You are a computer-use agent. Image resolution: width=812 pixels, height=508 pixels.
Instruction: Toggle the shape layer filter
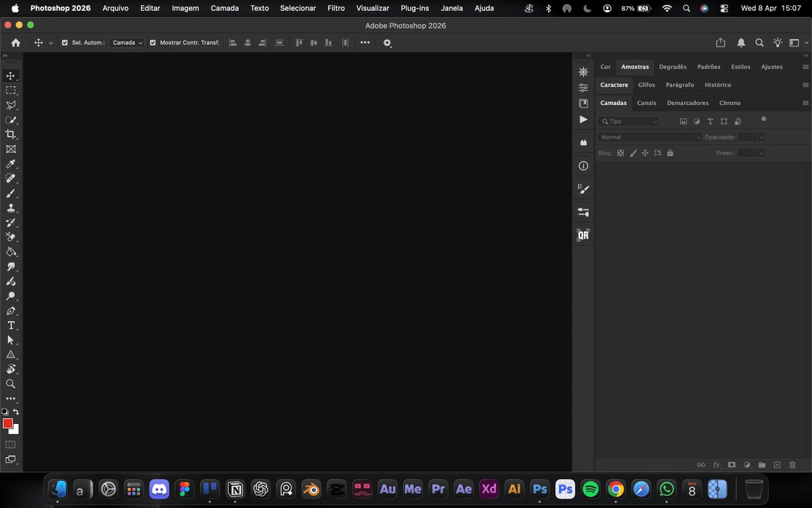point(724,121)
